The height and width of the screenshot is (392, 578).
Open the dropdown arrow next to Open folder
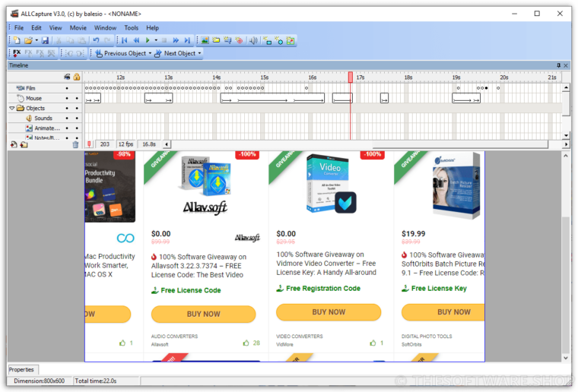point(37,40)
